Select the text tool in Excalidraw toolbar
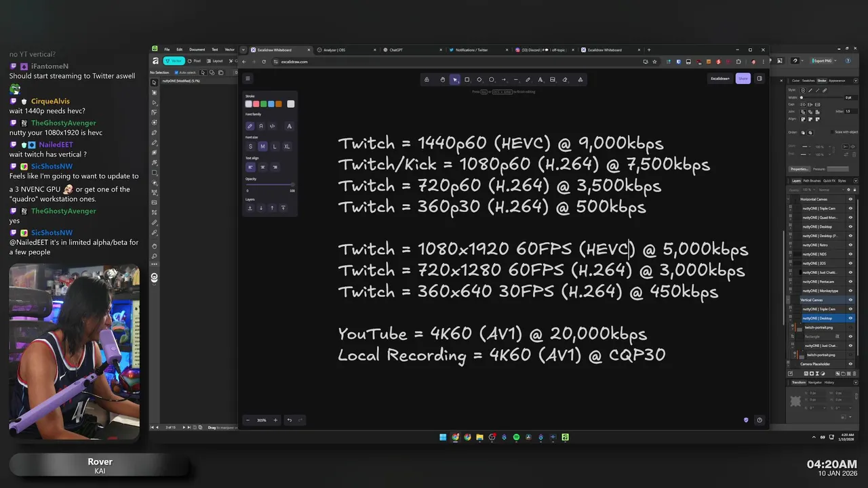This screenshot has height=488, width=868. (x=540, y=79)
